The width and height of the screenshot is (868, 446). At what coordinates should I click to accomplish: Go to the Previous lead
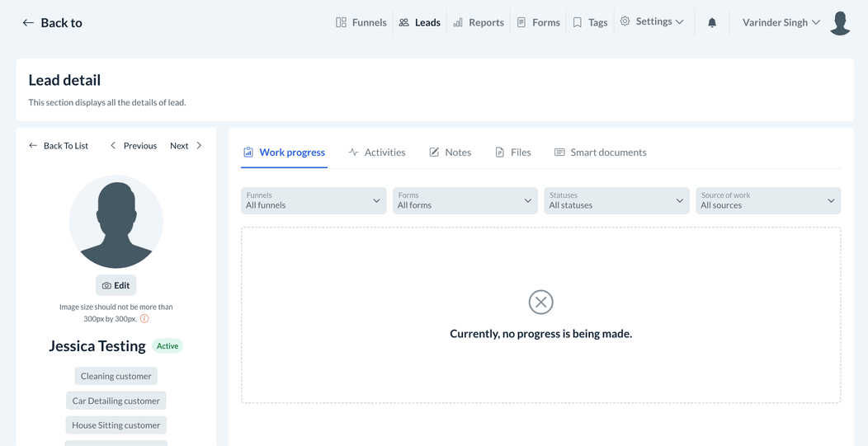[x=134, y=146]
